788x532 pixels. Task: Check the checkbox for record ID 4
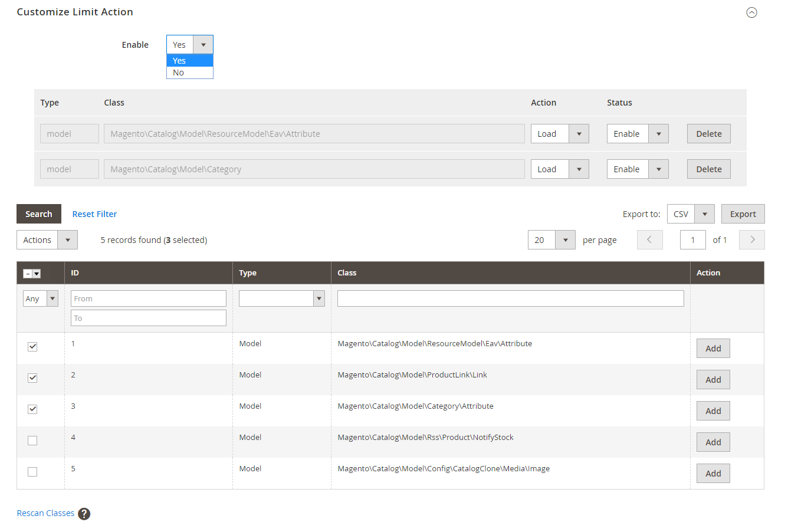32,441
